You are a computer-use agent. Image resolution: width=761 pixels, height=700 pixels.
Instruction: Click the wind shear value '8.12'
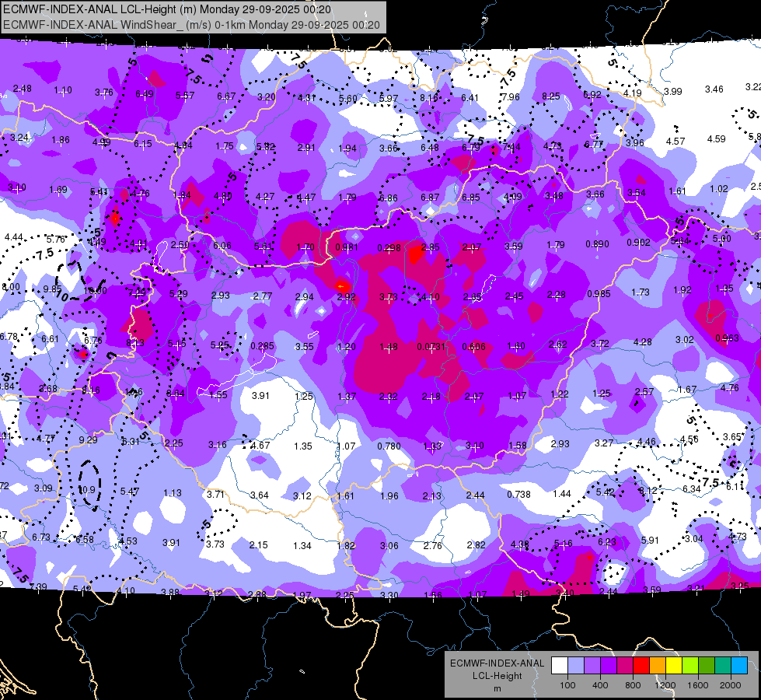pos(648,491)
